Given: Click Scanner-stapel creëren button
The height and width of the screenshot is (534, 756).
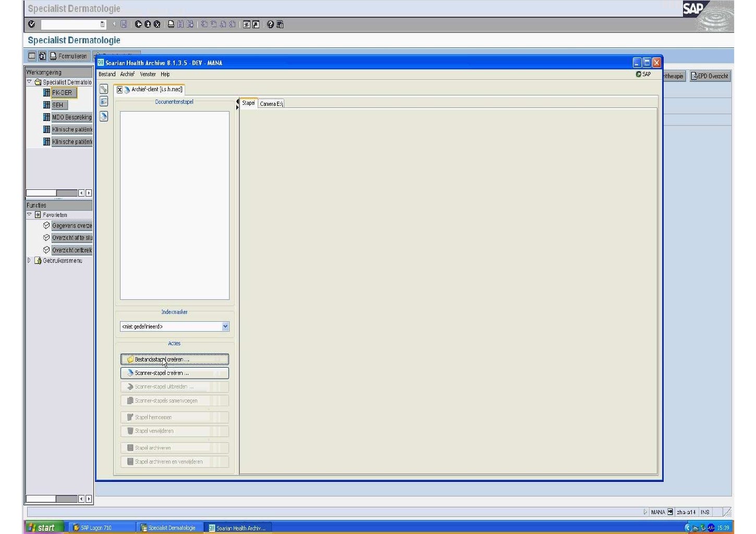Looking at the screenshot, I should coord(175,373).
